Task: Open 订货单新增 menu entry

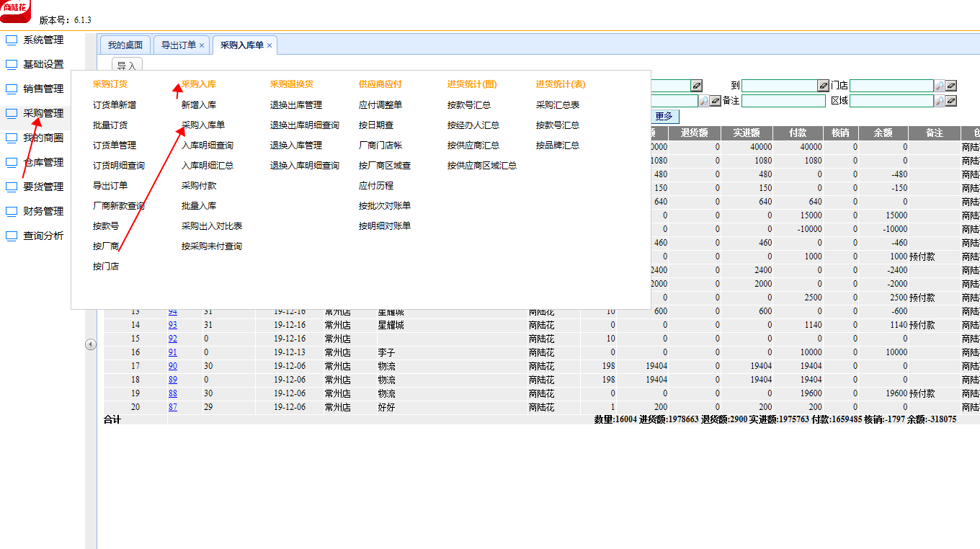Action: (x=115, y=105)
